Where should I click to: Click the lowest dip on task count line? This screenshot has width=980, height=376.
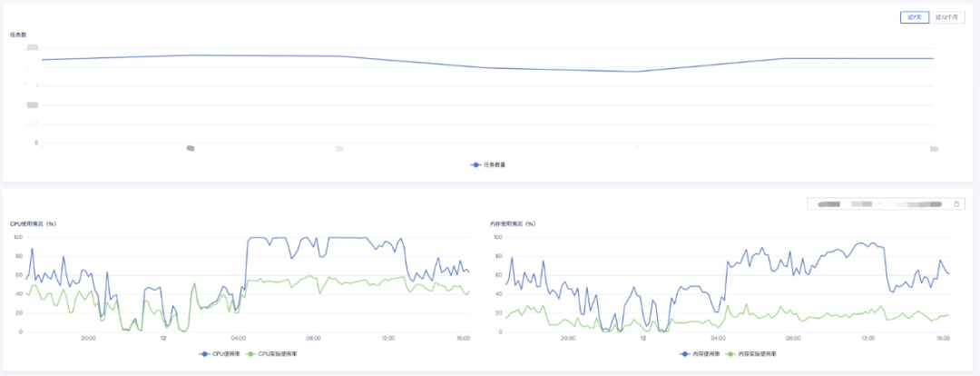(x=638, y=72)
